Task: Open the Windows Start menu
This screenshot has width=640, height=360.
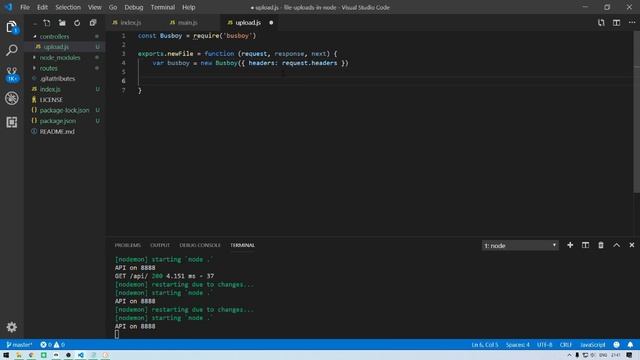Action: click(x=6, y=355)
